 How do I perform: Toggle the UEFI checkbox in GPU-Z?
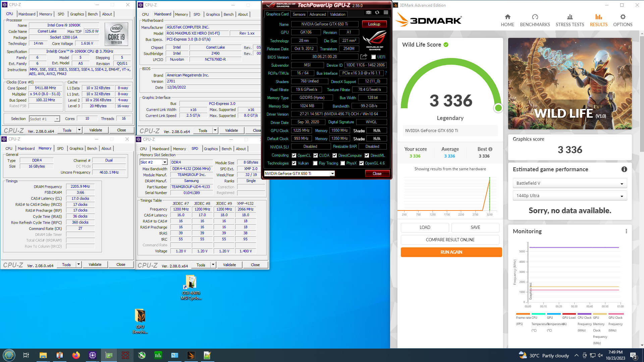point(373,57)
